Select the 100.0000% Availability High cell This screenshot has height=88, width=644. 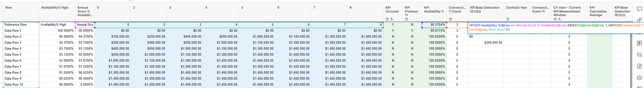pyautogui.click(x=57, y=31)
